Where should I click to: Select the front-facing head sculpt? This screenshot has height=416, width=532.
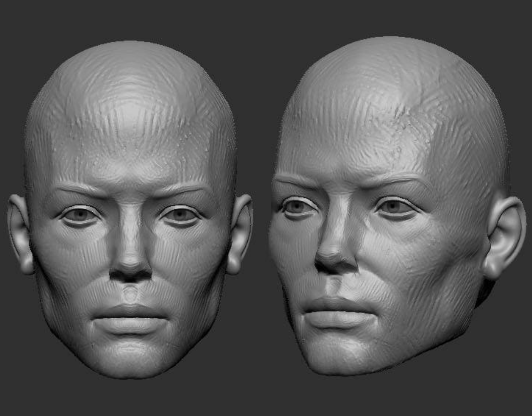coord(130,210)
